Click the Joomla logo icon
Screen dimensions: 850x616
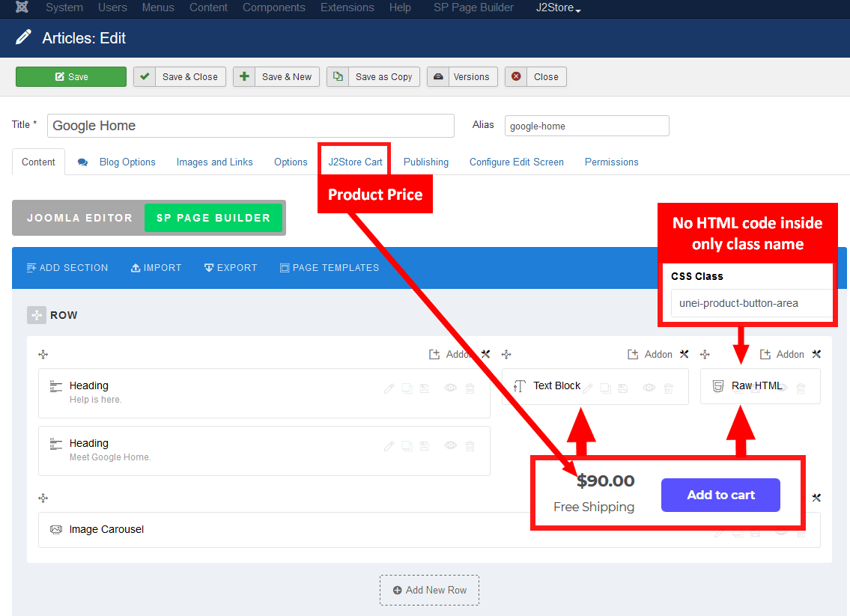pyautogui.click(x=22, y=7)
